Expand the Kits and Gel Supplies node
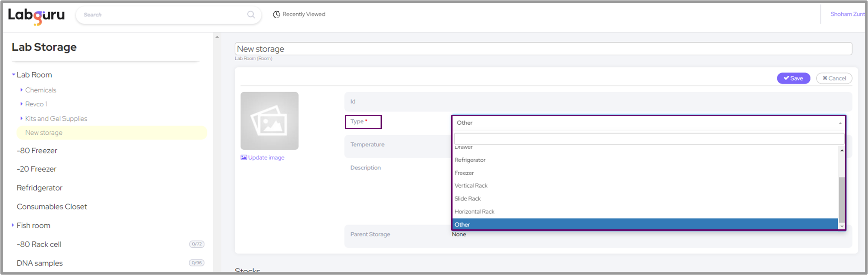Image resolution: width=868 pixels, height=275 pixels. (x=22, y=118)
